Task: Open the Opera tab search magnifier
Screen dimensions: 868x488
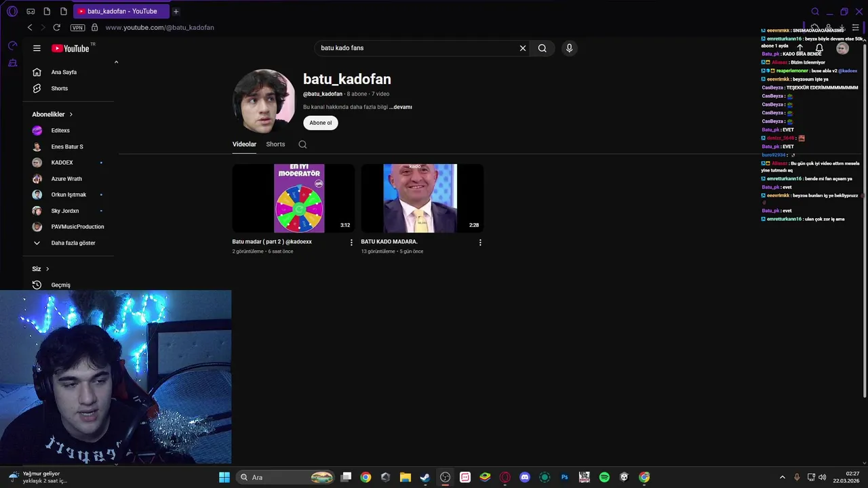Action: pyautogui.click(x=815, y=12)
